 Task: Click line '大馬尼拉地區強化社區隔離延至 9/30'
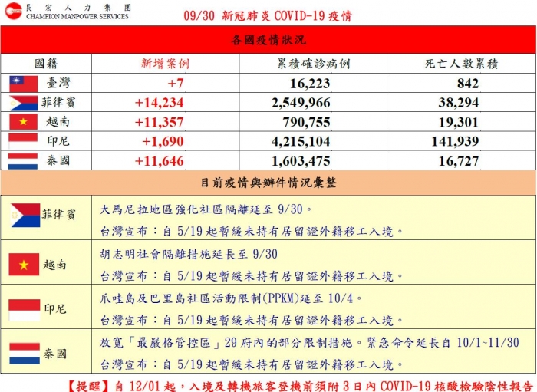tap(206, 209)
